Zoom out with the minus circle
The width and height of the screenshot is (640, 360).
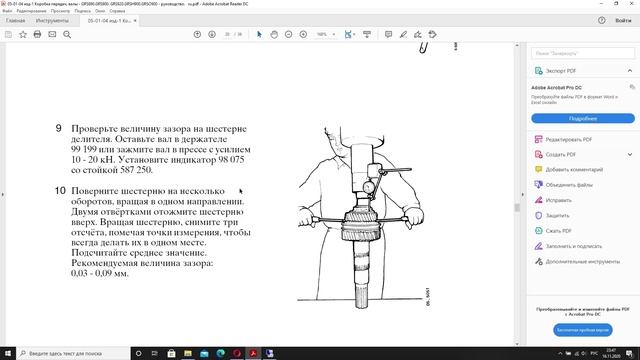(x=289, y=34)
